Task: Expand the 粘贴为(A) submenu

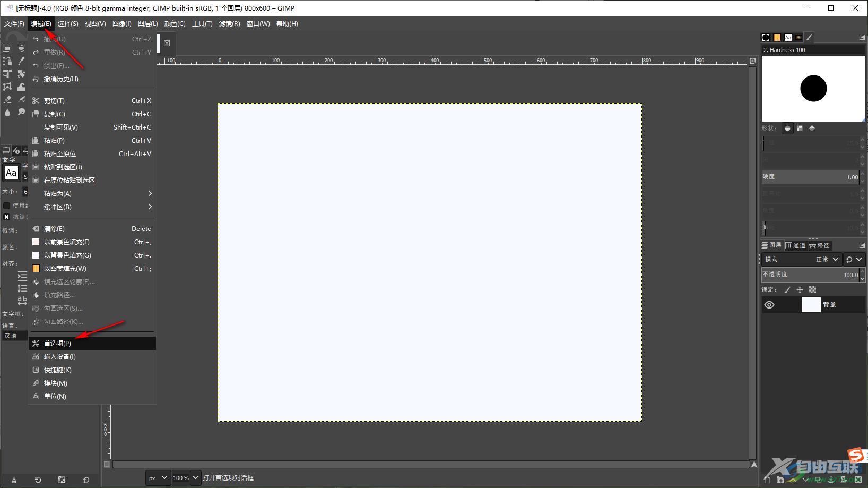Action: pos(92,193)
